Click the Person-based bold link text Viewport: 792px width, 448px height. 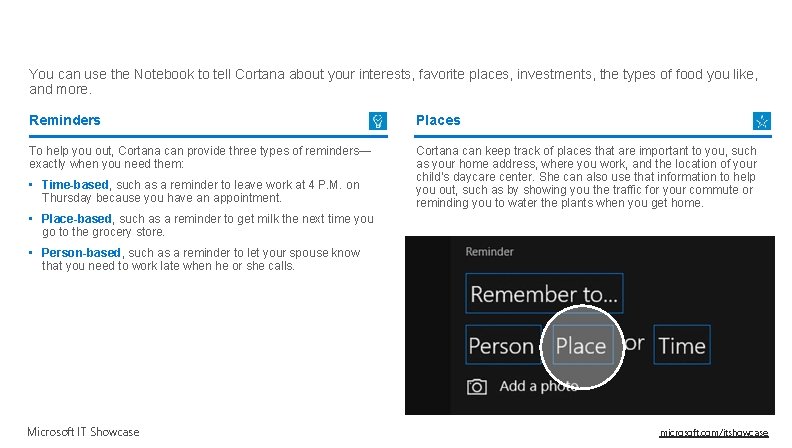(81, 253)
